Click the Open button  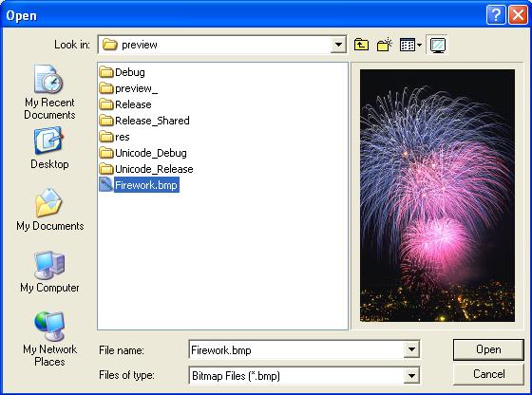click(x=488, y=349)
